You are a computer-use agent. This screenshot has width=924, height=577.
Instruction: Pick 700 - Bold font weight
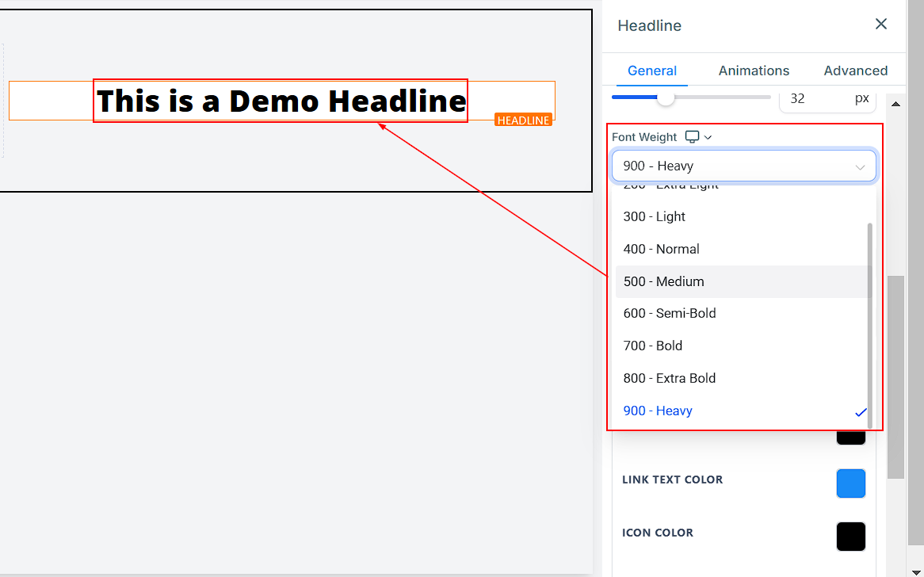[x=743, y=346]
